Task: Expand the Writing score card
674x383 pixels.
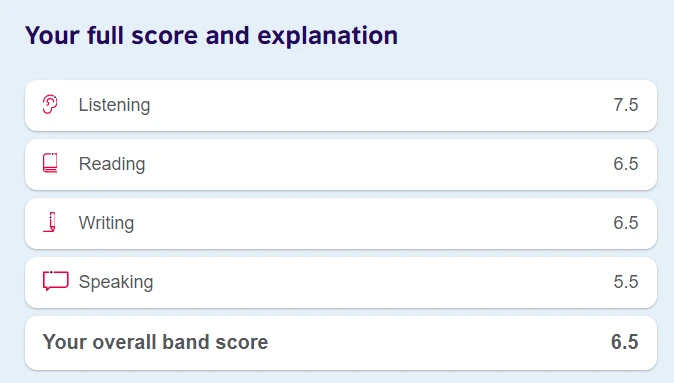Action: pyautogui.click(x=341, y=224)
